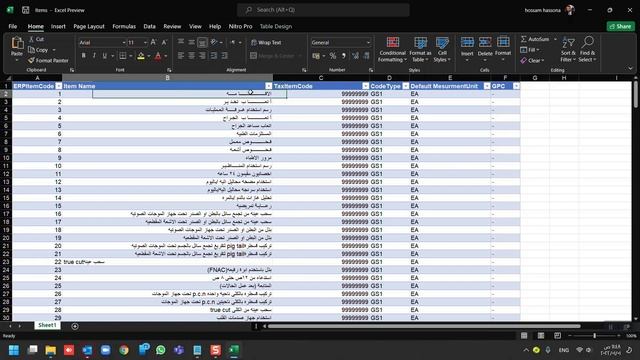This screenshot has width=640, height=360.
Task: Open Format as Table gallery
Action: pyautogui.click(x=420, y=49)
